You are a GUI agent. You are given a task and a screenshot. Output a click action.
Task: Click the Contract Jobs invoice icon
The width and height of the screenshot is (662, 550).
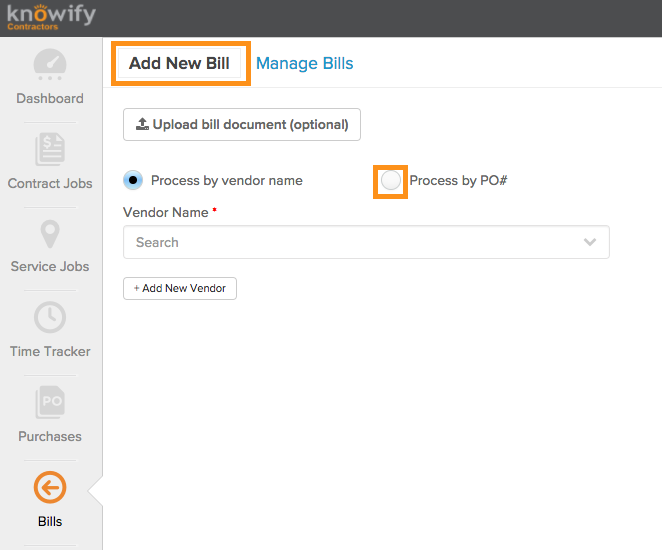tap(50, 149)
